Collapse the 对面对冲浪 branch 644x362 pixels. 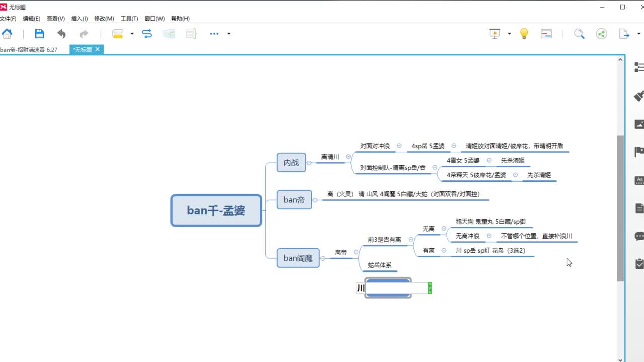399,146
